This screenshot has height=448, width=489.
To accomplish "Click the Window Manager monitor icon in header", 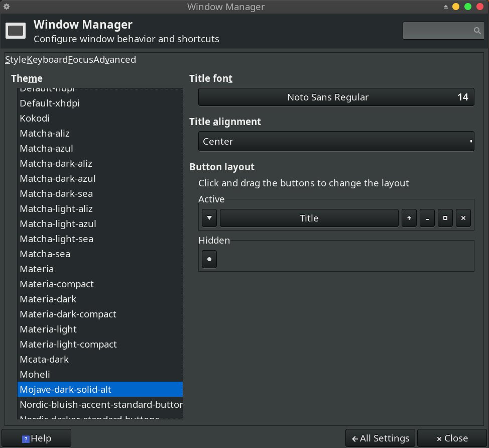I will click(16, 31).
